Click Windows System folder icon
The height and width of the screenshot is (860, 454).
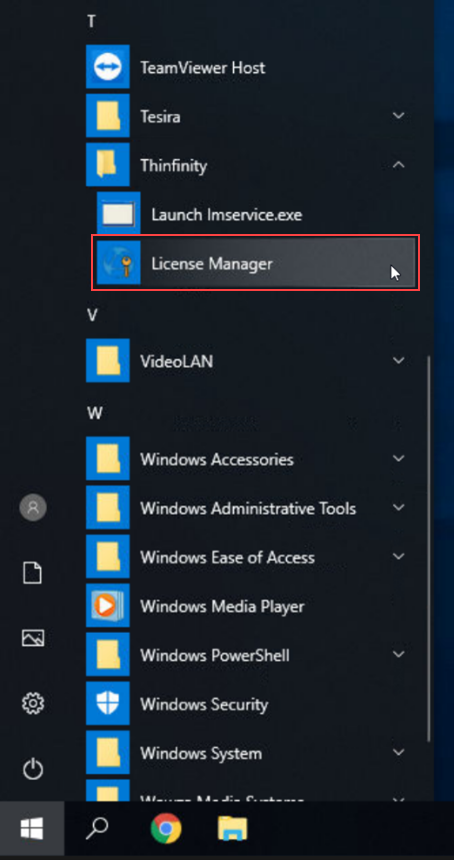point(107,752)
